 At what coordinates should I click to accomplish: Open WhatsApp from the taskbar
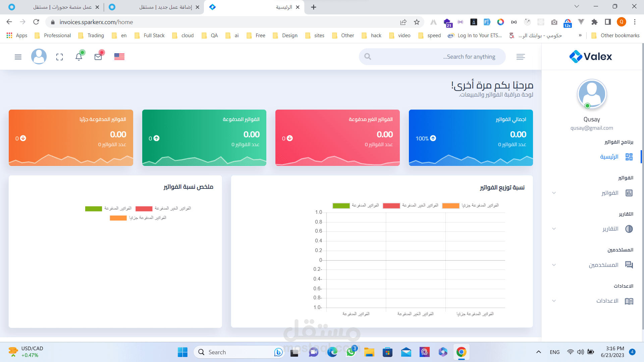click(351, 352)
